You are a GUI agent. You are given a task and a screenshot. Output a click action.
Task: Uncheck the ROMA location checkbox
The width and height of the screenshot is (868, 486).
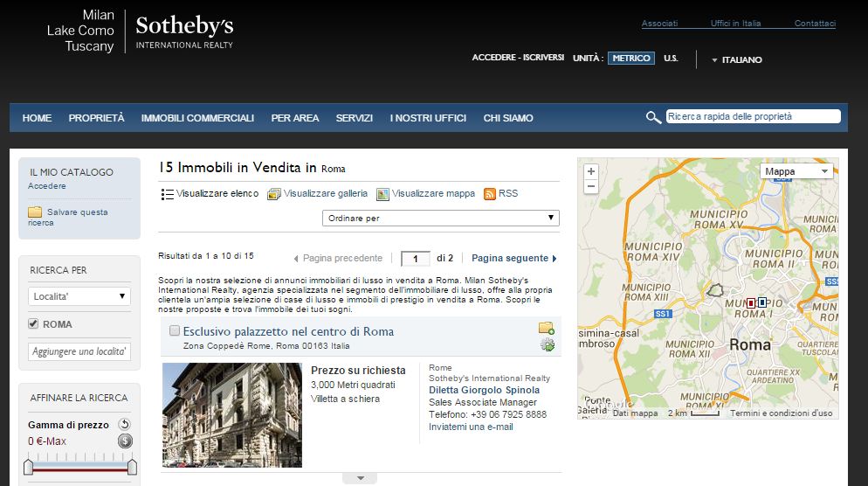click(33, 324)
